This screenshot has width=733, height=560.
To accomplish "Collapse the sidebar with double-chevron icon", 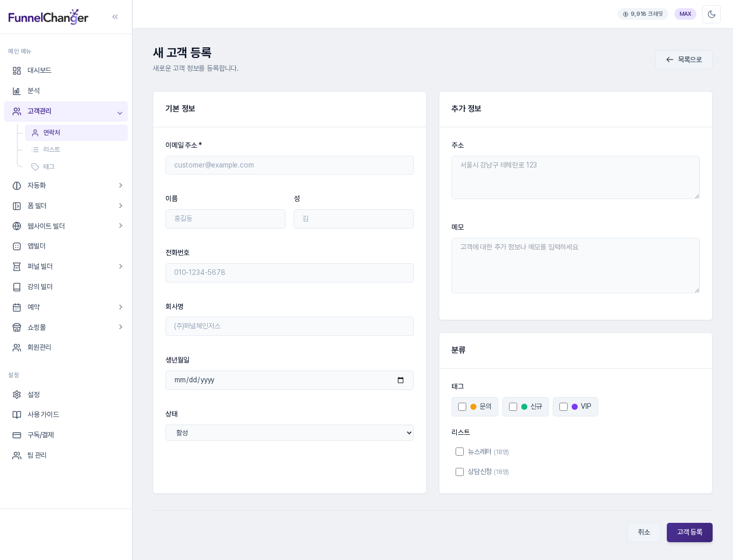I will tap(115, 17).
